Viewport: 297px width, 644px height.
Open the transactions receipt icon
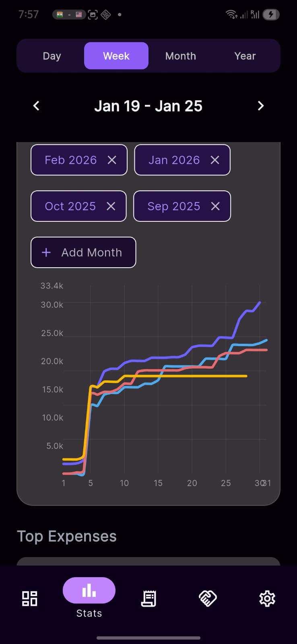[148, 599]
